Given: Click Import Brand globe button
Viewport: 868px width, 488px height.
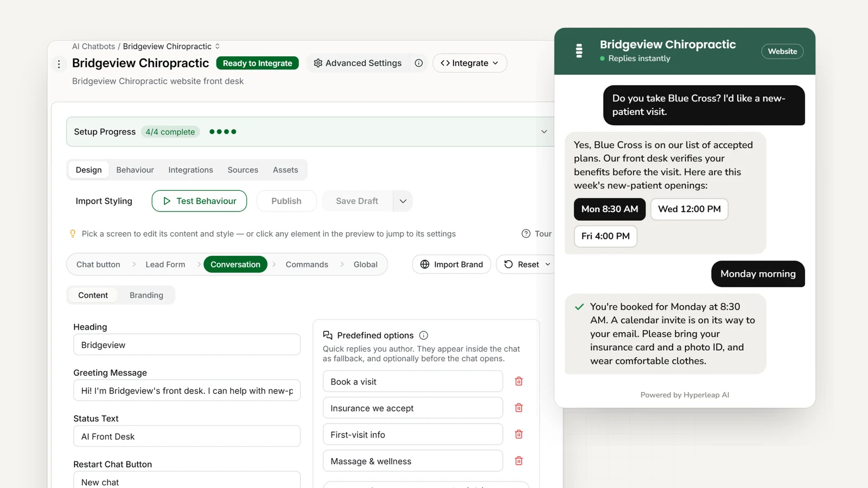Looking at the screenshot, I should [x=451, y=265].
